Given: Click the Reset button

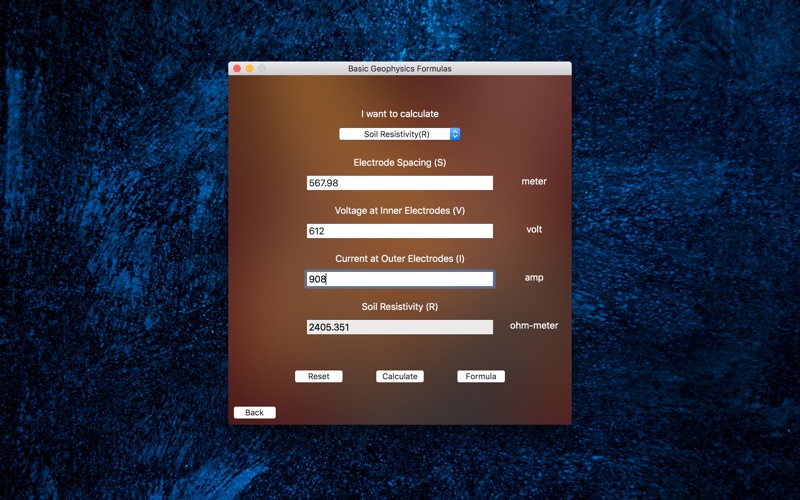Looking at the screenshot, I should [318, 376].
